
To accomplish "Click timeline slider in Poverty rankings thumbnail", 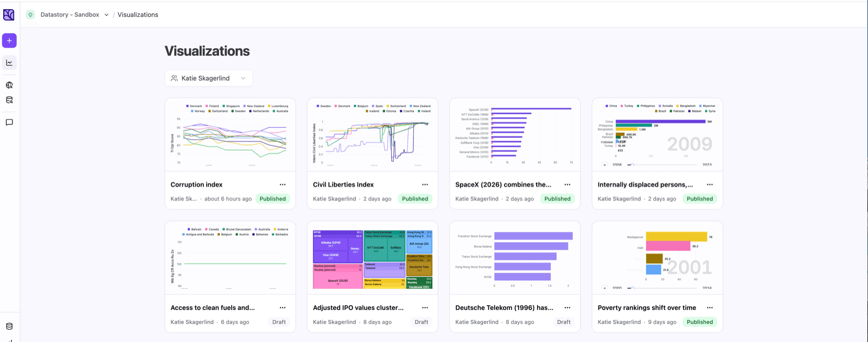I will click(x=662, y=288).
